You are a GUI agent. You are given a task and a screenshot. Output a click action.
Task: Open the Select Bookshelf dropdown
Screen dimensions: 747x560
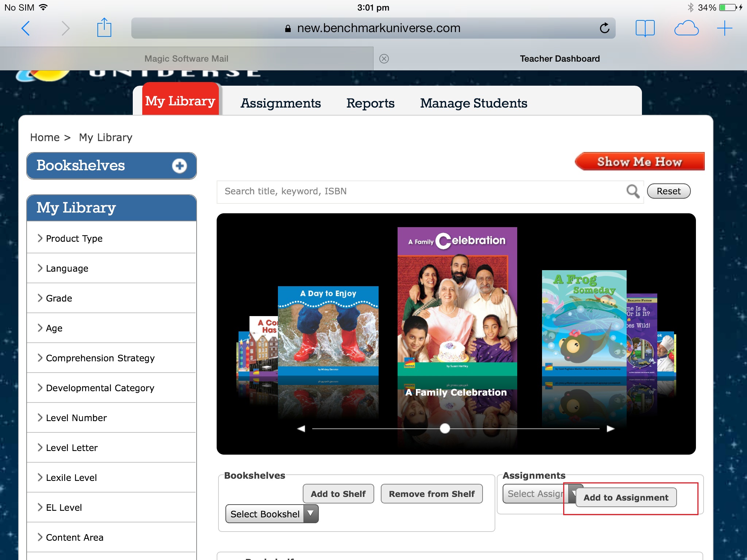pos(272,514)
